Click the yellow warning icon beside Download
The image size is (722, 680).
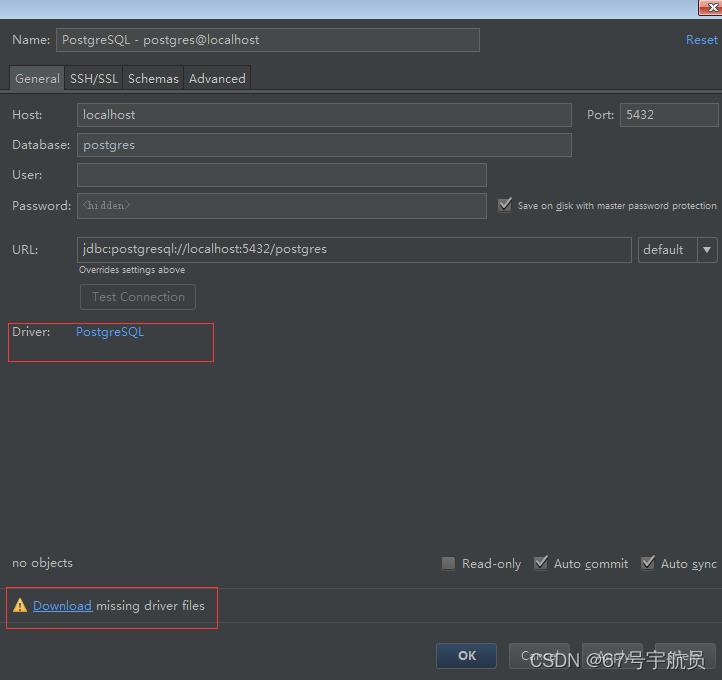pos(20,605)
